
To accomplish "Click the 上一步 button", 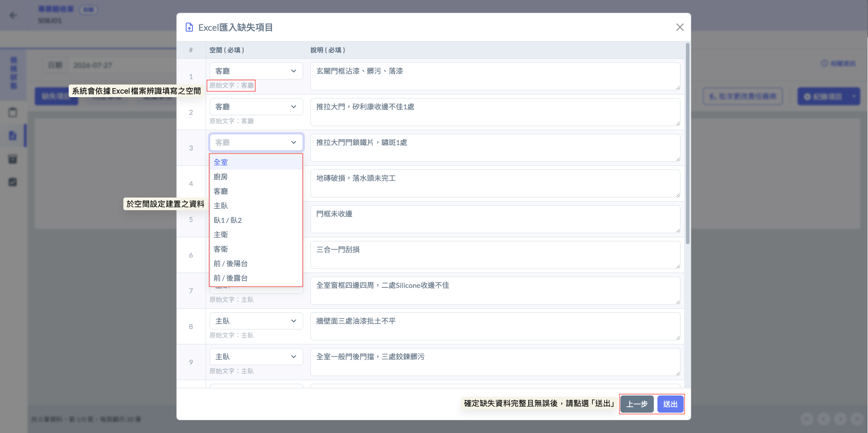I will tap(637, 404).
